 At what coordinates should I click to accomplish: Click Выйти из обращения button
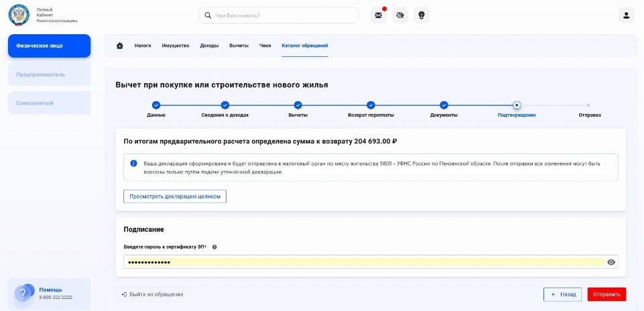(152, 294)
